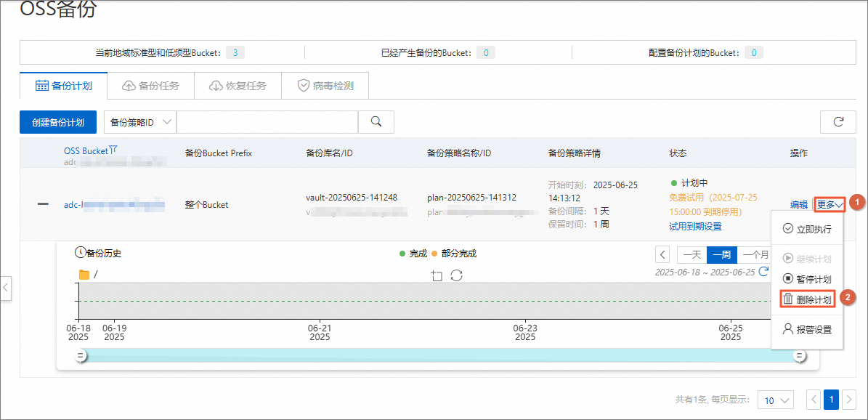Click the standard Bucket count 3

235,53
